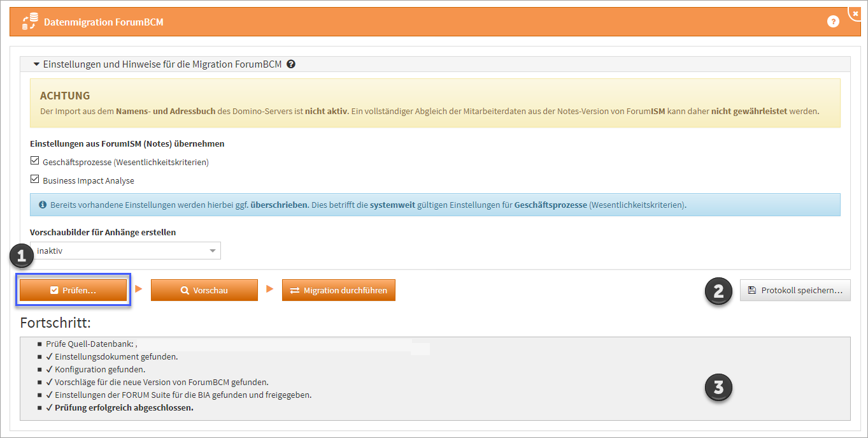Click the Migration durchführen button

339,290
